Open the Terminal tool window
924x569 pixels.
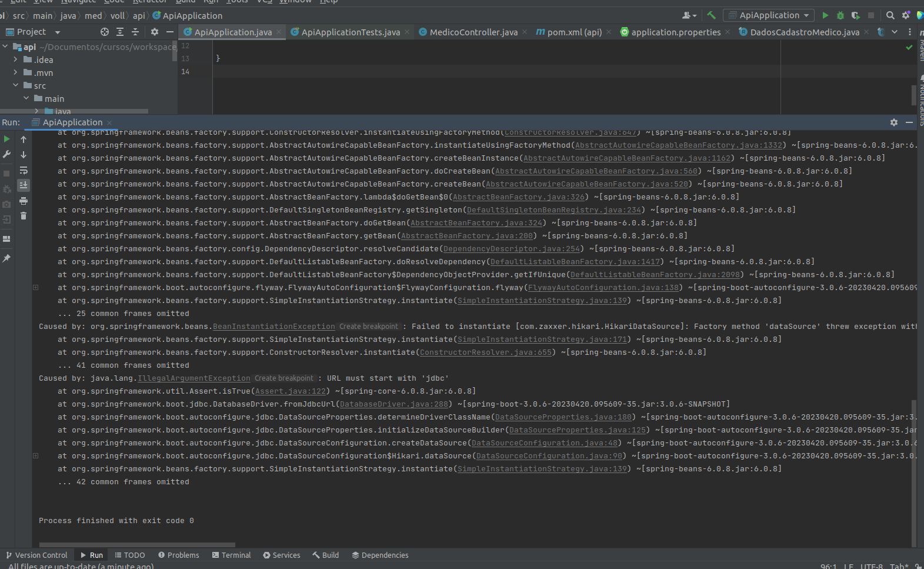coord(231,555)
